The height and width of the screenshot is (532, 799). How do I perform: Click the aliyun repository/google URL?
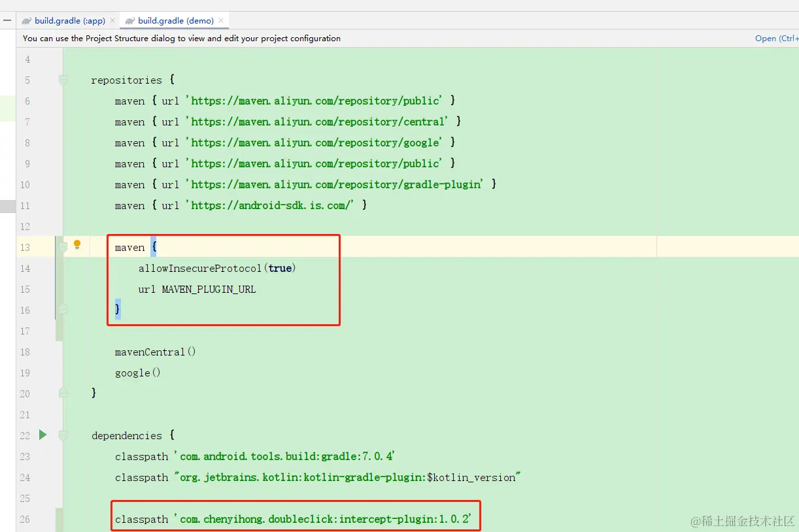pyautogui.click(x=314, y=142)
